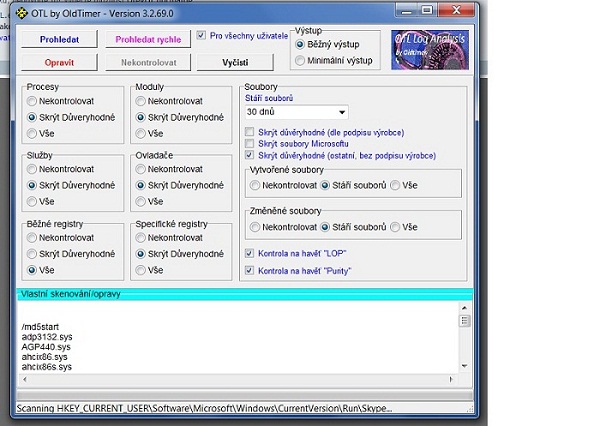600x426 pixels.
Task: Click the vertical scrollbar thumb in scan box
Action: (464, 321)
